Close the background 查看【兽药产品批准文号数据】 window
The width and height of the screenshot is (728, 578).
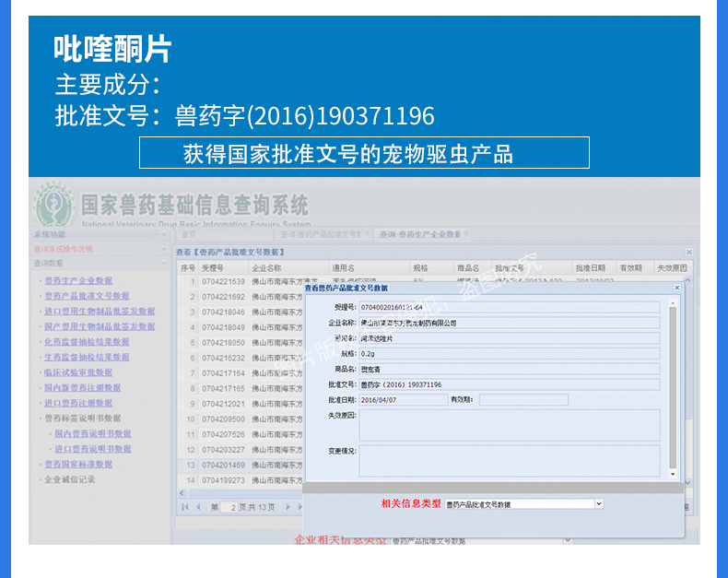[689, 252]
